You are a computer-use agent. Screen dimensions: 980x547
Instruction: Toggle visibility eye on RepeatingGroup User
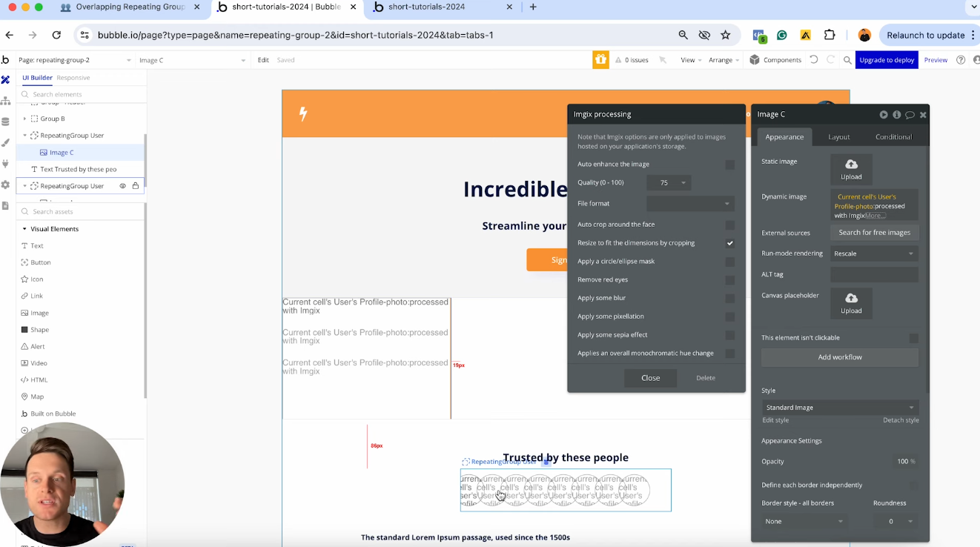tap(123, 186)
